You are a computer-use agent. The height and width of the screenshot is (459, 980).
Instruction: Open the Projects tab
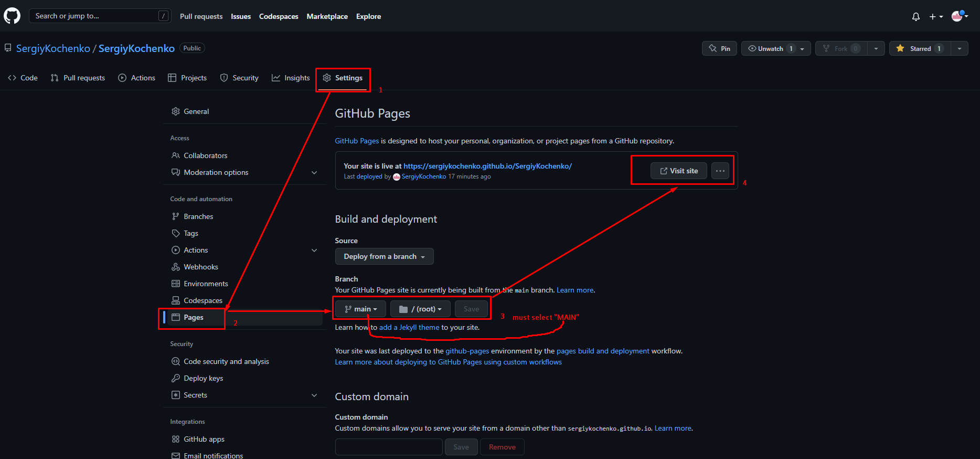[x=187, y=78]
